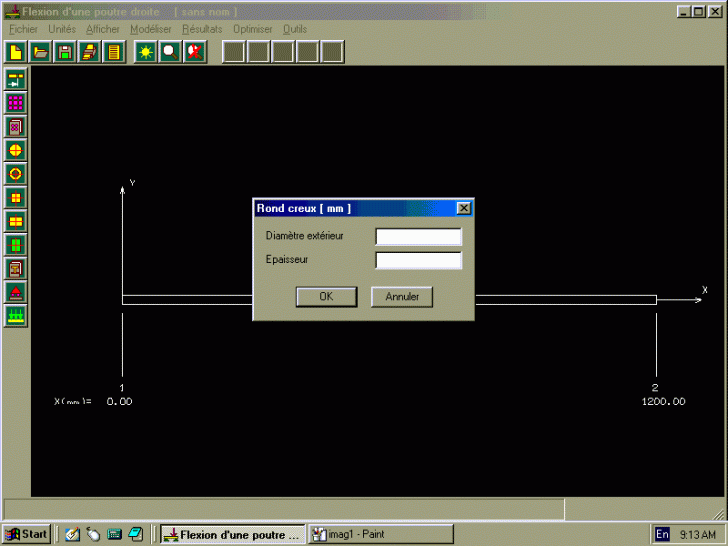Save using the floppy disk icon
The image size is (728, 546).
click(x=65, y=52)
